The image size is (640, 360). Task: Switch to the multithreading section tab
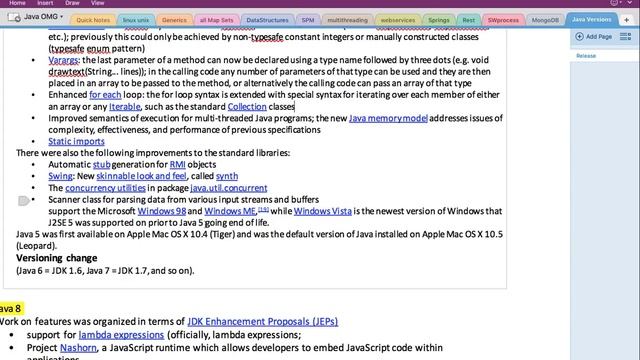(347, 20)
